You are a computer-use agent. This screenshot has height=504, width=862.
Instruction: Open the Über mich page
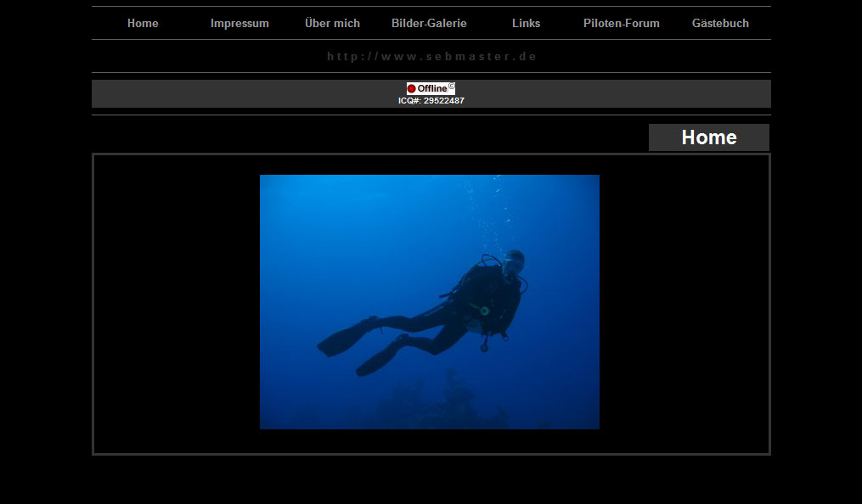[332, 24]
